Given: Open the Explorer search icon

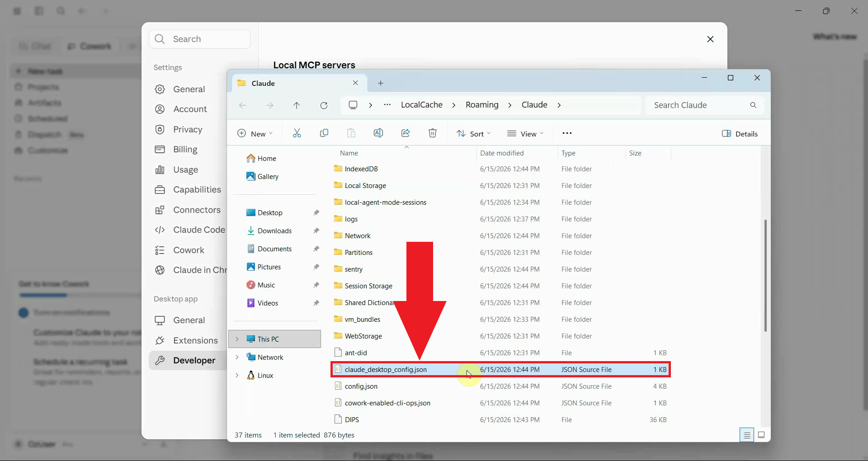Looking at the screenshot, I should click(x=753, y=105).
